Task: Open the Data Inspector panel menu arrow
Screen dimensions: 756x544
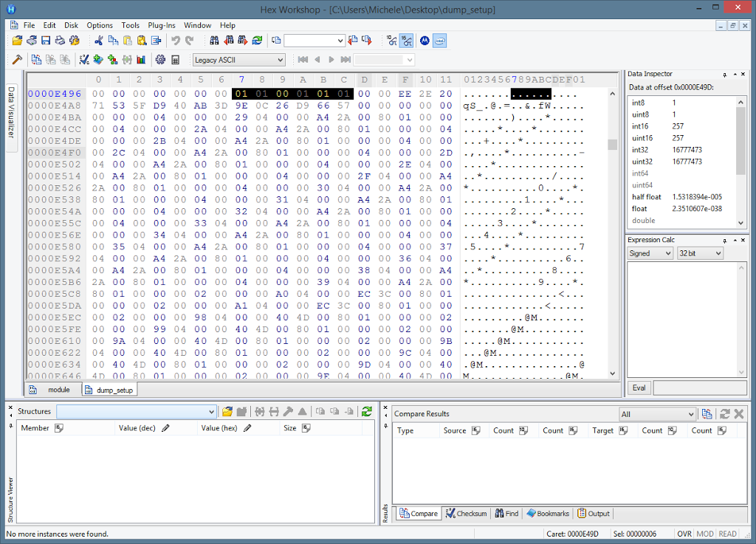Action: (x=735, y=75)
